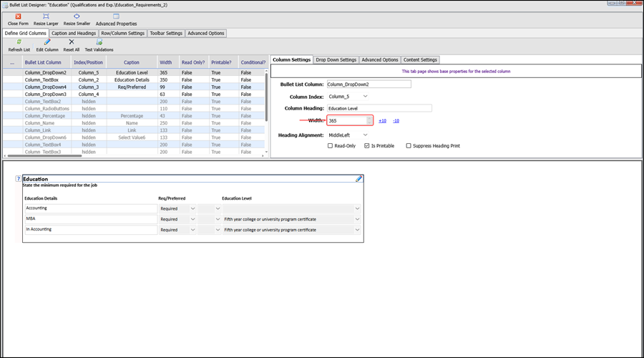Viewport: 644px width, 358px height.
Task: Select the Column_DropDown3 row
Action: [134, 94]
